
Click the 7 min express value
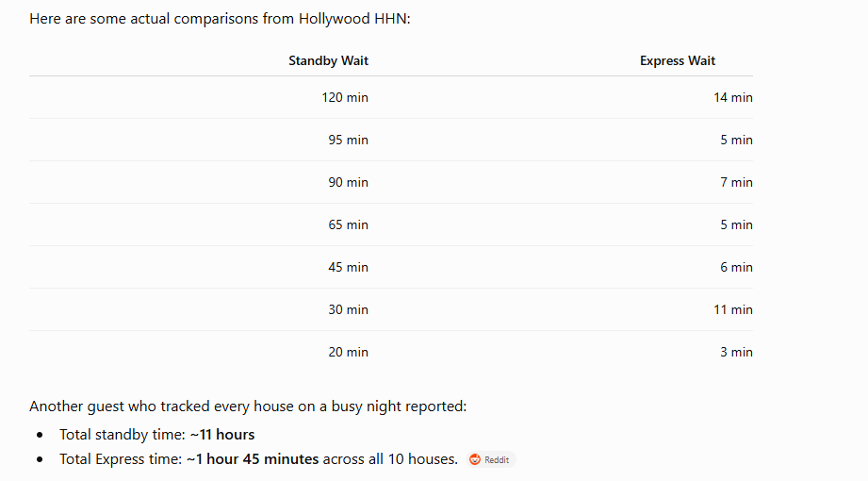point(736,182)
